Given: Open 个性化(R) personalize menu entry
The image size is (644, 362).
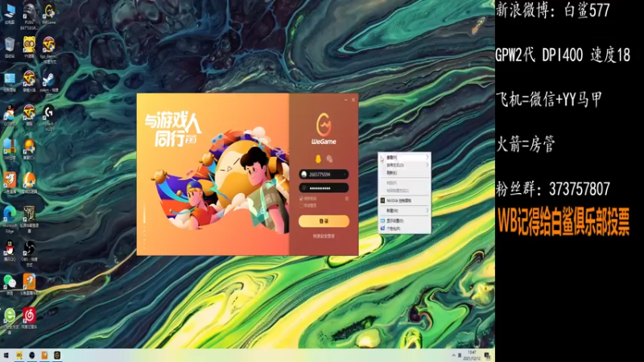Looking at the screenshot, I should coord(405,228).
